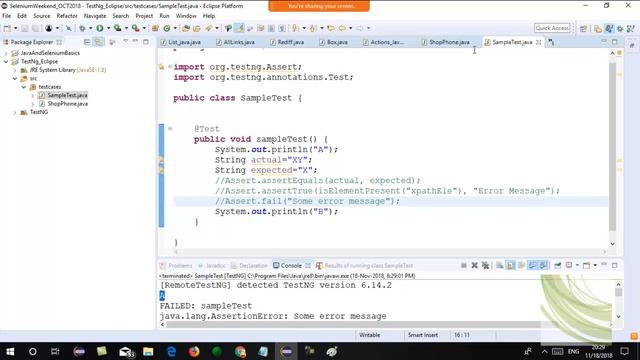Click the Clear Console icon

pyautogui.click(x=500, y=265)
